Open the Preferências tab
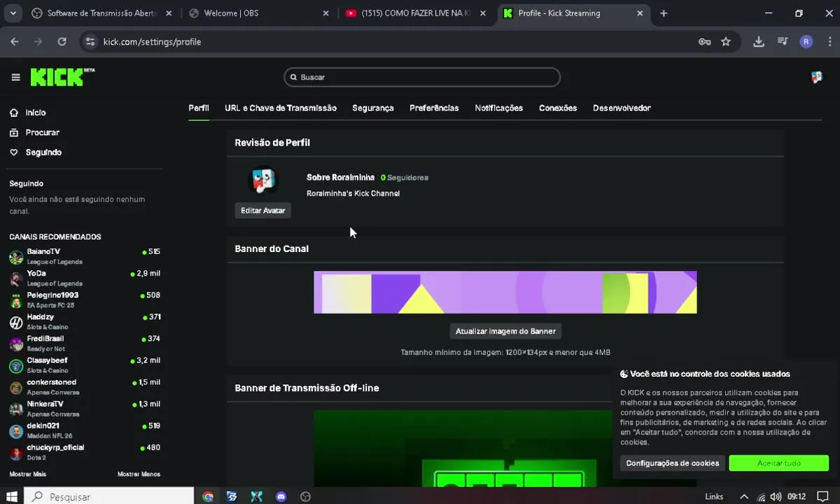The height and width of the screenshot is (504, 840). (434, 108)
